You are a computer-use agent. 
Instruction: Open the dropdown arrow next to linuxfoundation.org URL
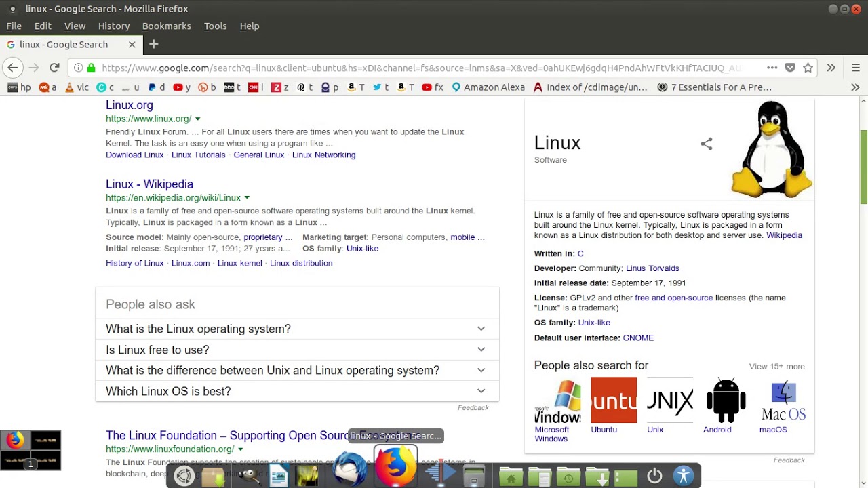point(240,449)
